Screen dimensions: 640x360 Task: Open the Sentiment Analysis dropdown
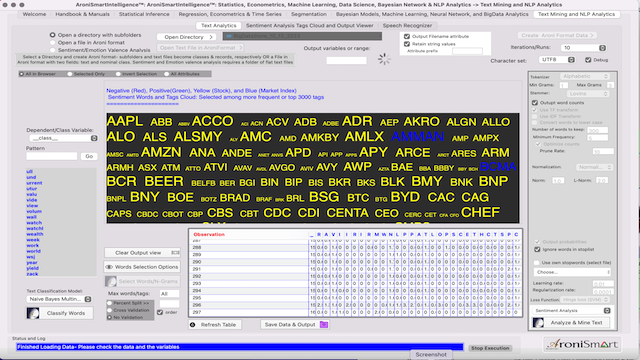click(x=572, y=311)
